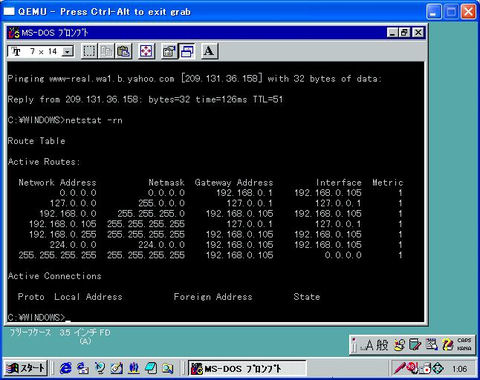This screenshot has height=380, width=480.
Task: Open the IME properties icon
Action: tap(432, 345)
